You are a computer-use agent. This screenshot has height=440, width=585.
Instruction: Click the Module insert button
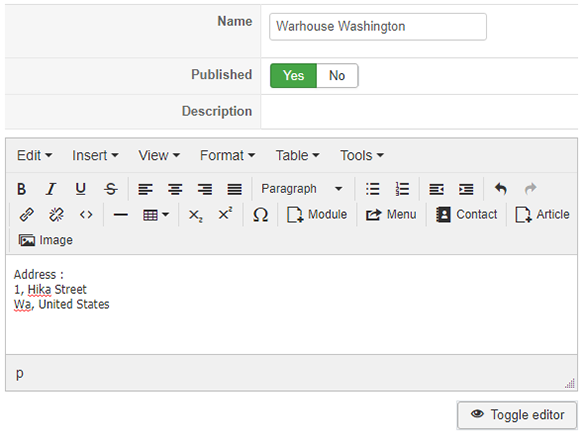(317, 215)
